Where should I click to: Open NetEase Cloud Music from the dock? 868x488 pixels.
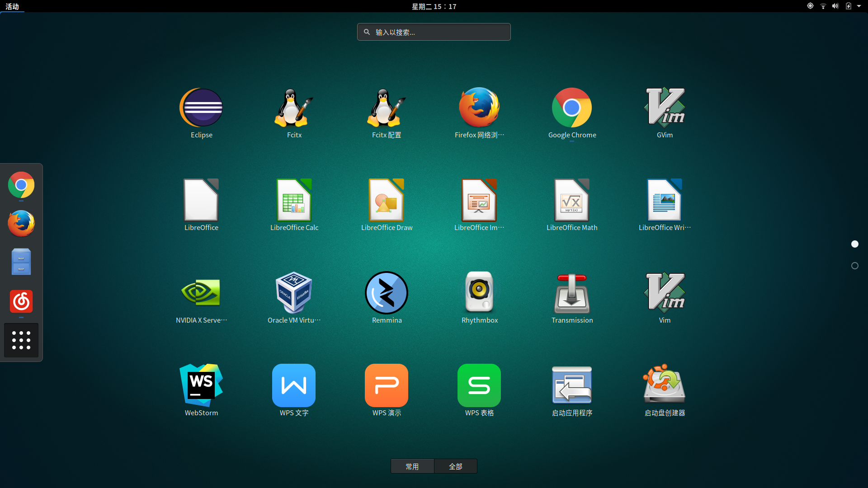click(x=21, y=301)
